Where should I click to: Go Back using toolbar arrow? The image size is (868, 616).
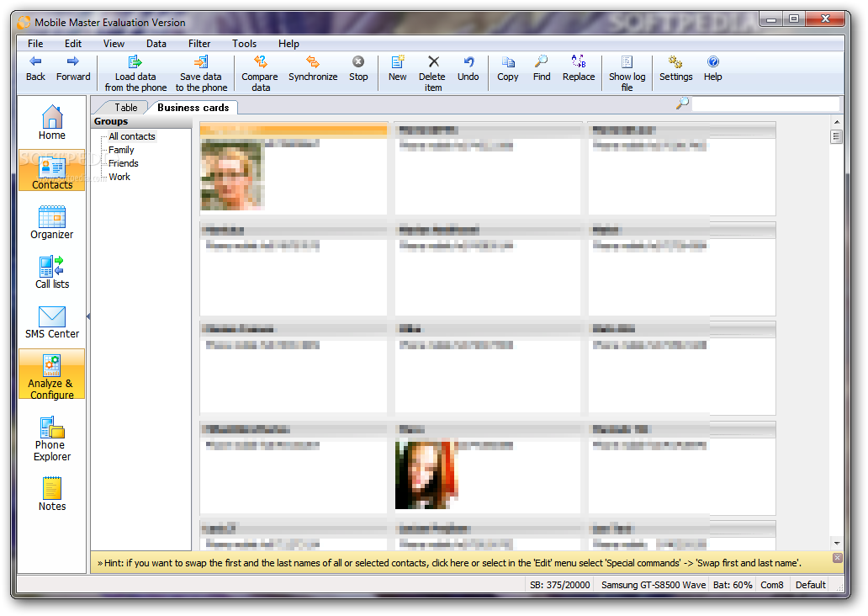(35, 69)
